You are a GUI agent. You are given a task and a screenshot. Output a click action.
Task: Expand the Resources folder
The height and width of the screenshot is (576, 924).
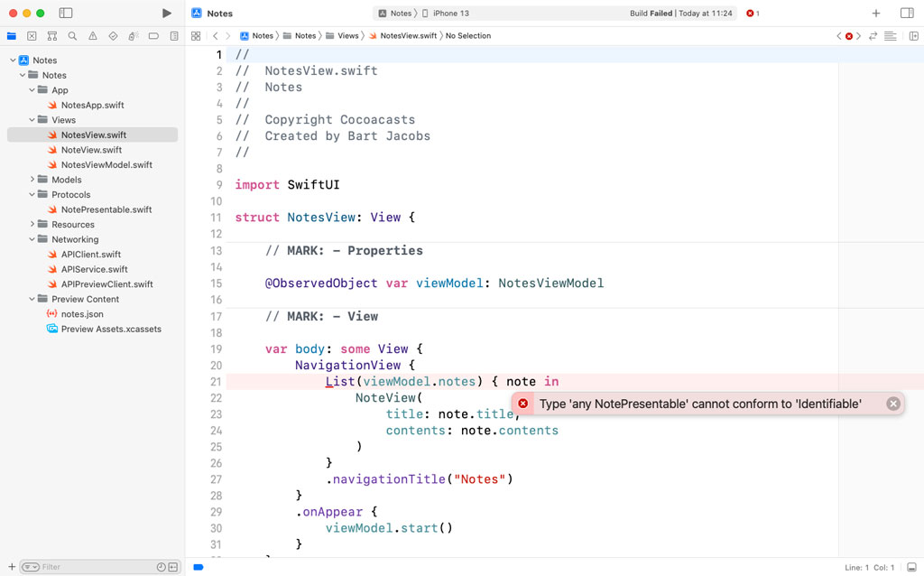pos(32,225)
